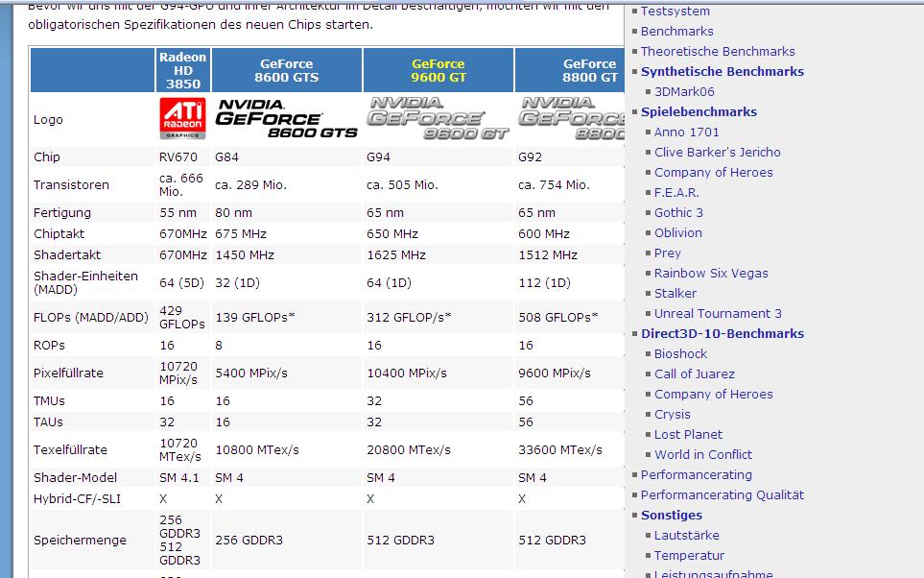Screen dimensions: 924x578
Task: Open the Stalker benchmark link
Action: click(x=675, y=293)
